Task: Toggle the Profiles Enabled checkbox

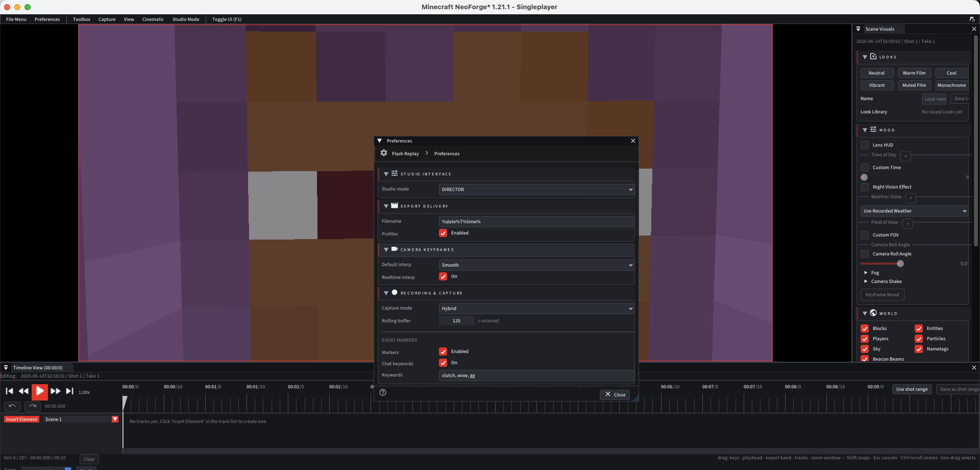Action: (x=443, y=233)
